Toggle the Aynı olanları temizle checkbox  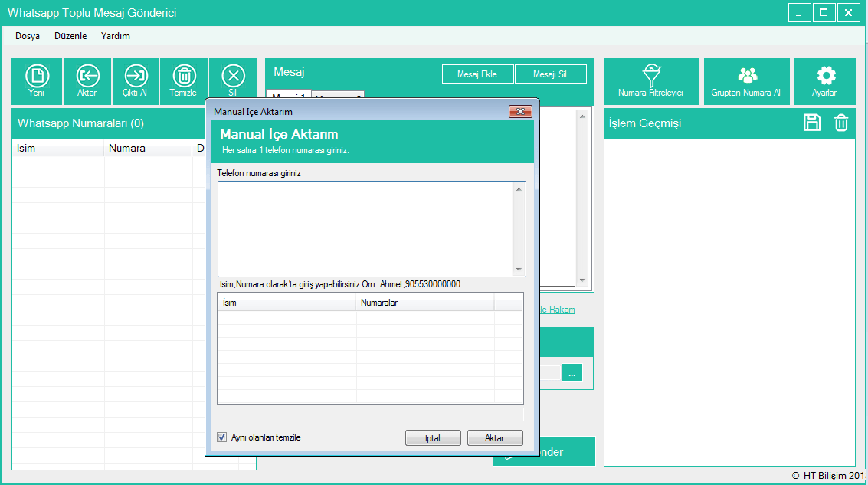click(x=222, y=437)
